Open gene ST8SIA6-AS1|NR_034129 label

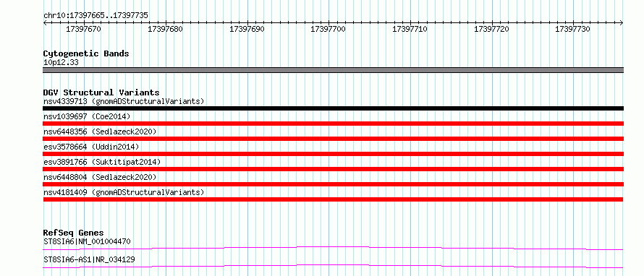click(x=89, y=259)
